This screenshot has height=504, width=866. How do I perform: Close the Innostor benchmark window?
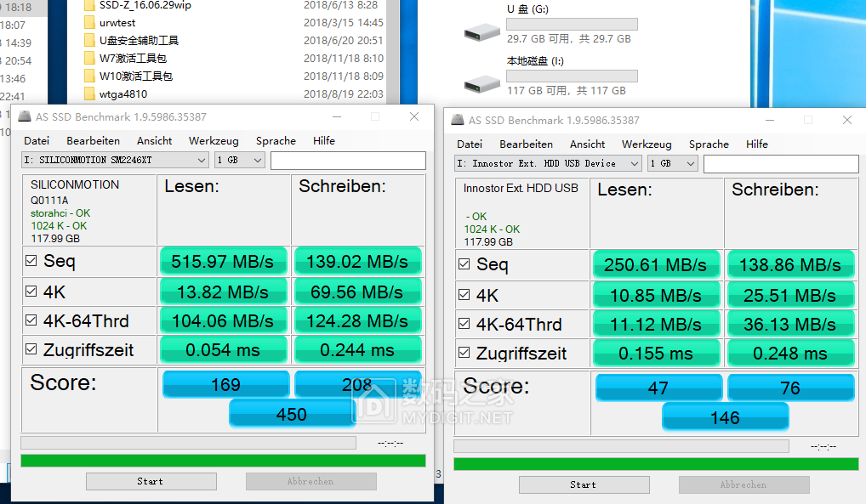(847, 120)
